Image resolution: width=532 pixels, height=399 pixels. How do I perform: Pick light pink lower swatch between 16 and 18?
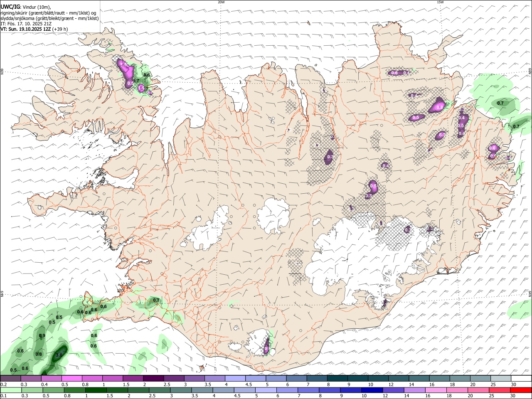(436, 390)
